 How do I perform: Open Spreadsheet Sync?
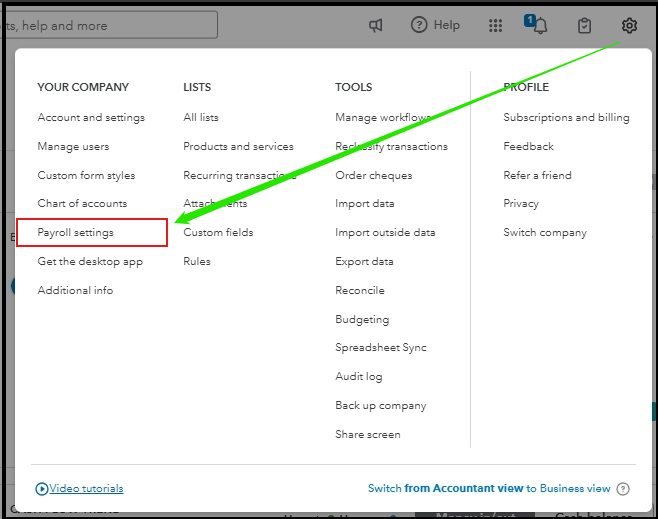point(381,348)
